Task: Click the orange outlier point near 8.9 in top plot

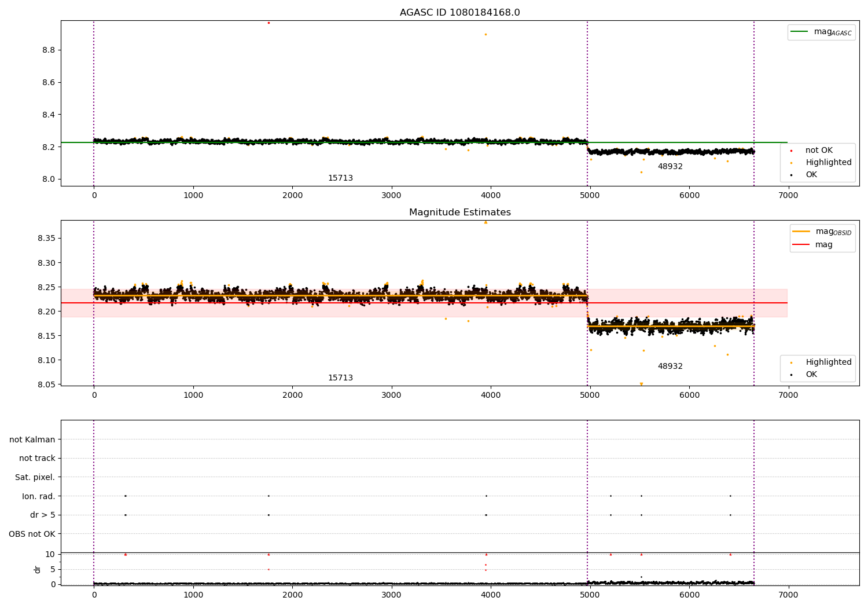Action: [x=486, y=34]
